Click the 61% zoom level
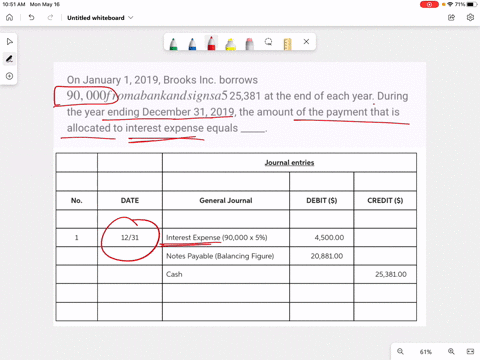This screenshot has height=360, width=480. tap(426, 352)
